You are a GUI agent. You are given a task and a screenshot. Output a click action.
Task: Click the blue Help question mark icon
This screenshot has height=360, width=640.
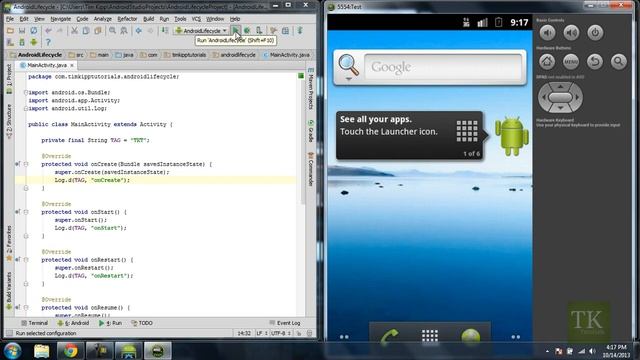48,42
